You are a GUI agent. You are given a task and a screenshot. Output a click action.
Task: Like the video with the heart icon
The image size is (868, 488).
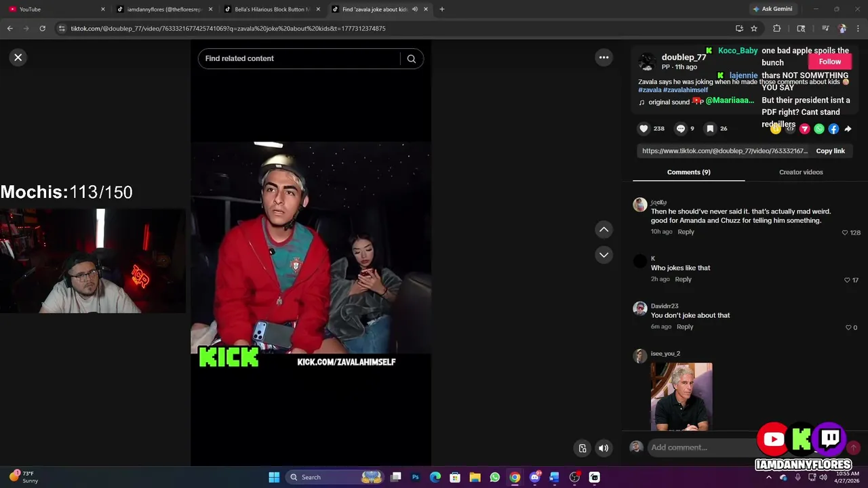(x=644, y=128)
